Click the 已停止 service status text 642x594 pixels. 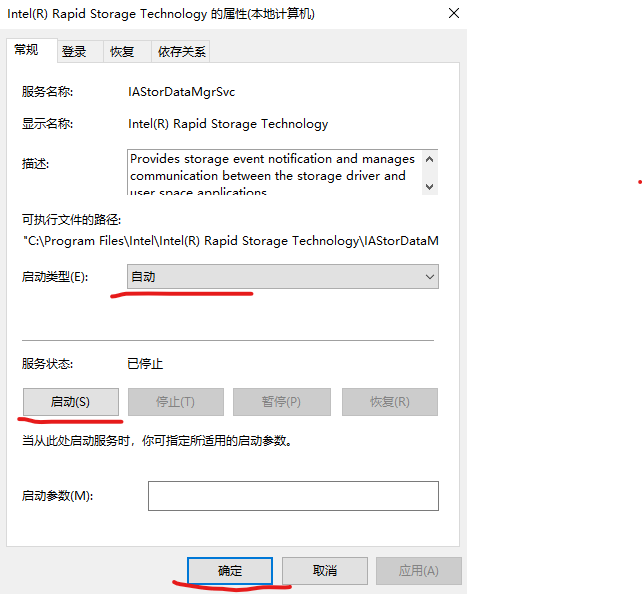(145, 364)
